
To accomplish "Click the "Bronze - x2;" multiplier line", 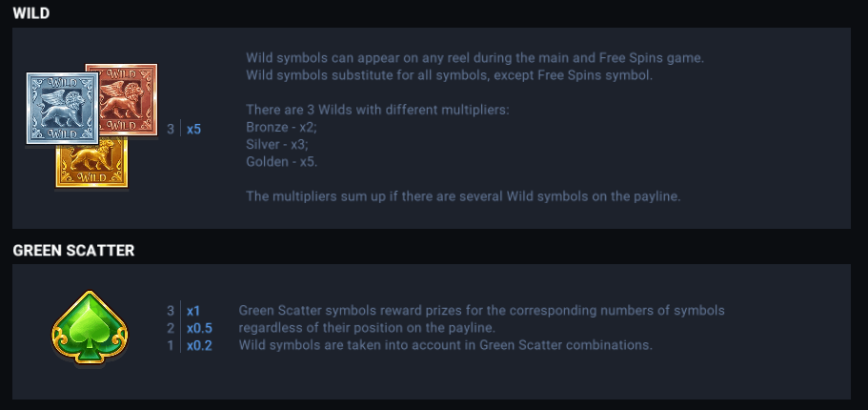I will (281, 127).
